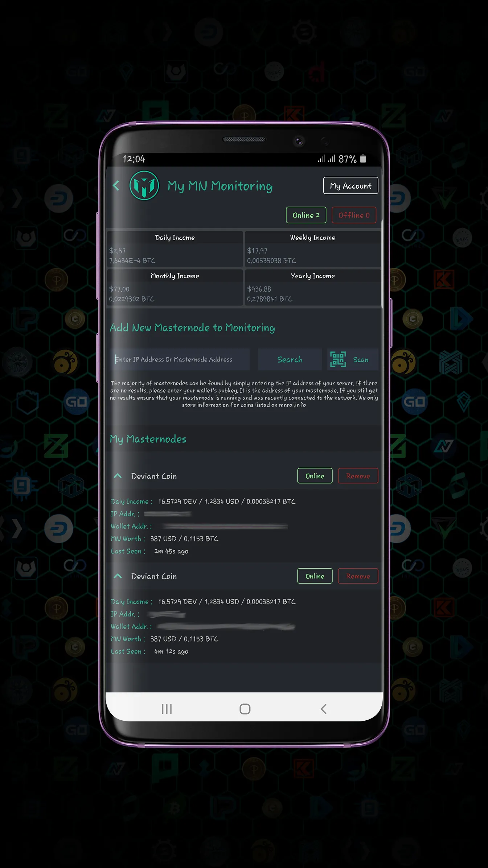
Task: Tap the battery icon in status bar
Action: [x=363, y=159]
